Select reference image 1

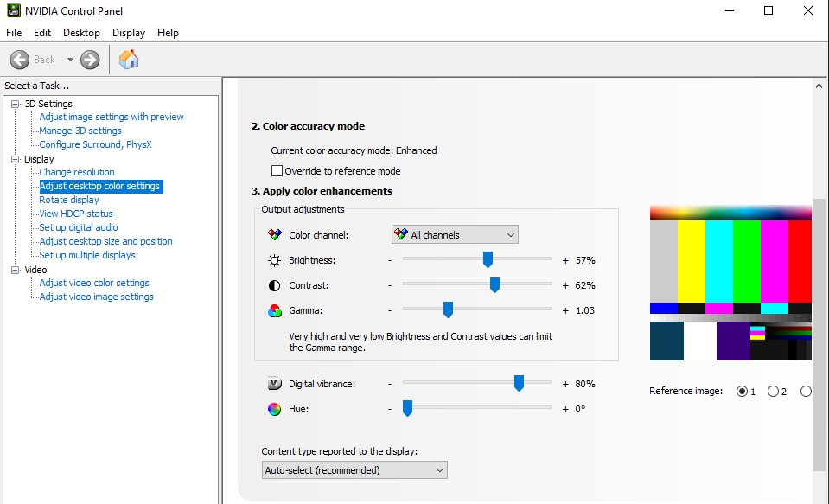coord(740,391)
